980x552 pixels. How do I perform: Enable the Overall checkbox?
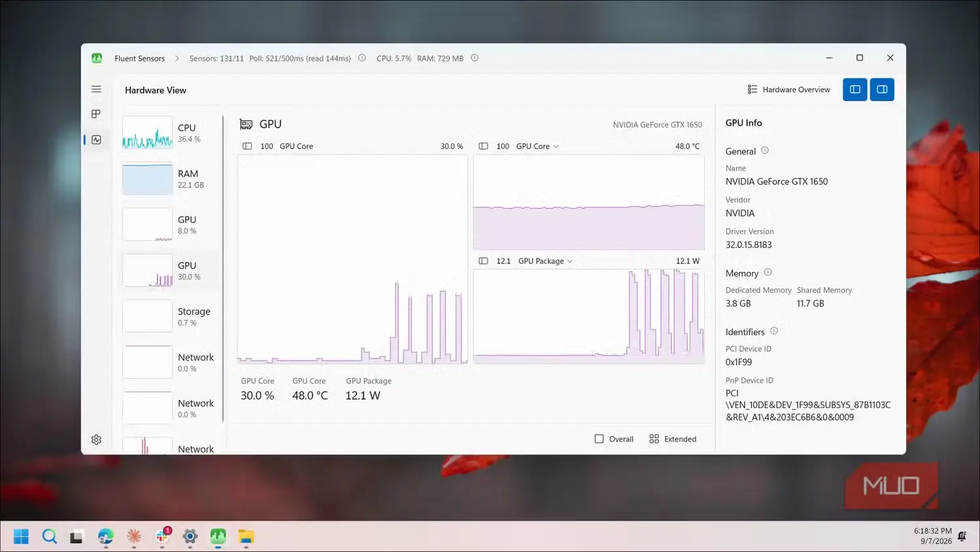click(614, 439)
